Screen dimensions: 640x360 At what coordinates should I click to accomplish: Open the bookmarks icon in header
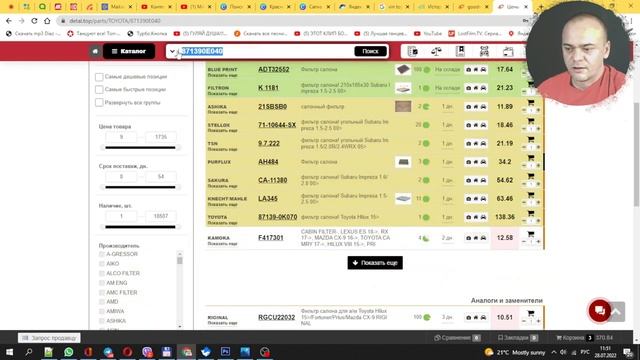[x=460, y=51]
